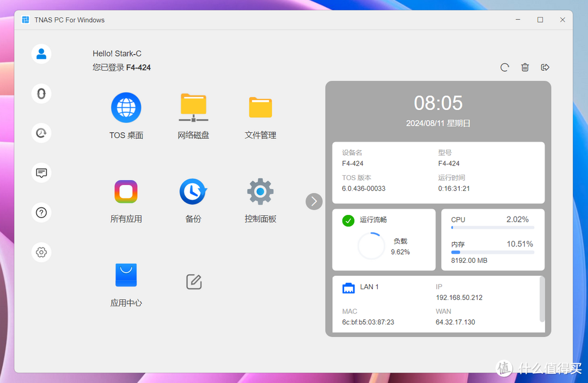The height and width of the screenshot is (383, 588).
Task: Open the 应用中心 app store bag
Action: 126,275
